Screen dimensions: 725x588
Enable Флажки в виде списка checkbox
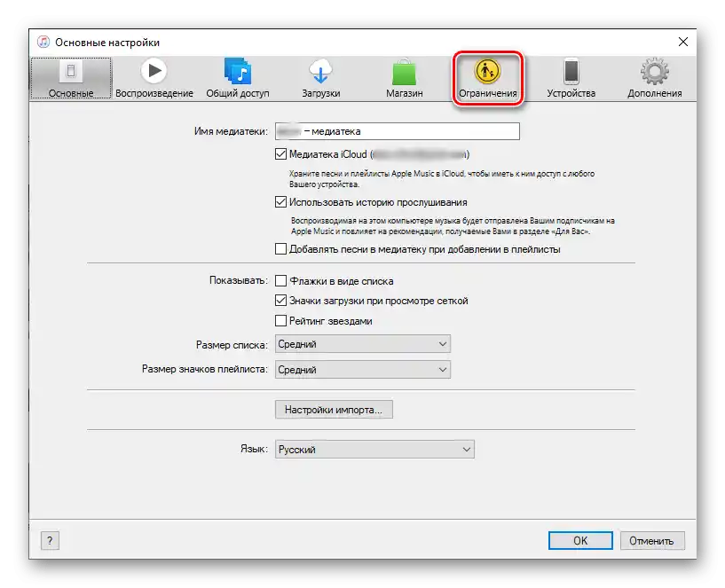[x=280, y=280]
